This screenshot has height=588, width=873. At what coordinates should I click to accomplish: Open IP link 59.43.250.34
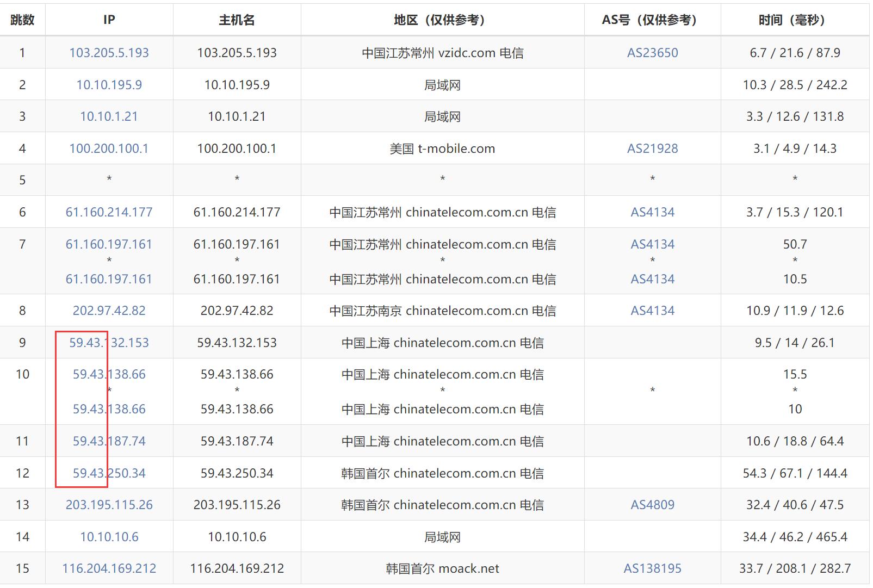(x=109, y=473)
